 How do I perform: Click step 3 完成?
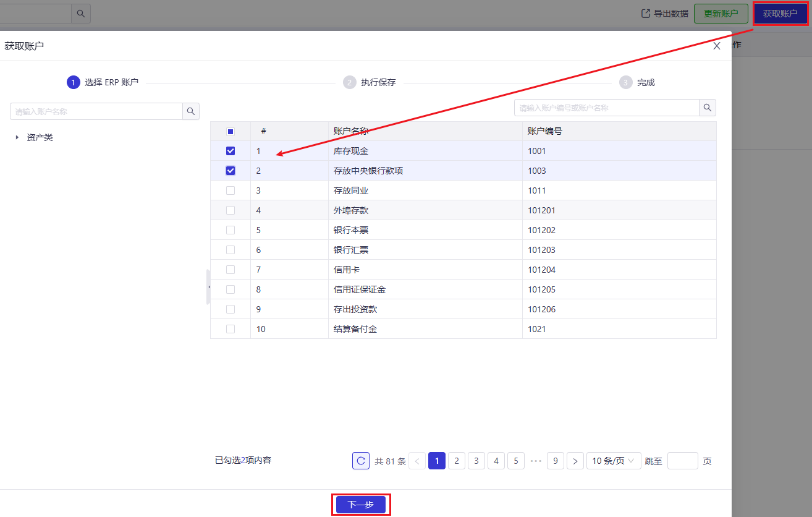[637, 82]
